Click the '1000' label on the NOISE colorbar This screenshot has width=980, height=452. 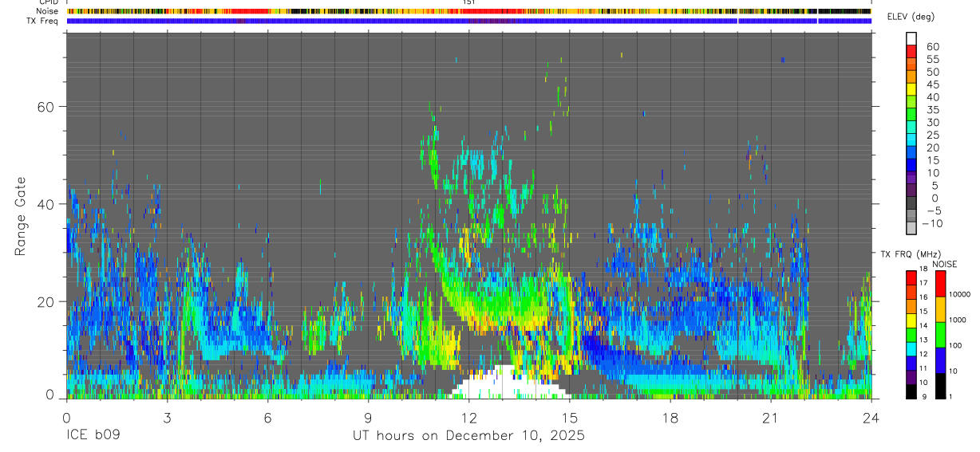pos(957,320)
